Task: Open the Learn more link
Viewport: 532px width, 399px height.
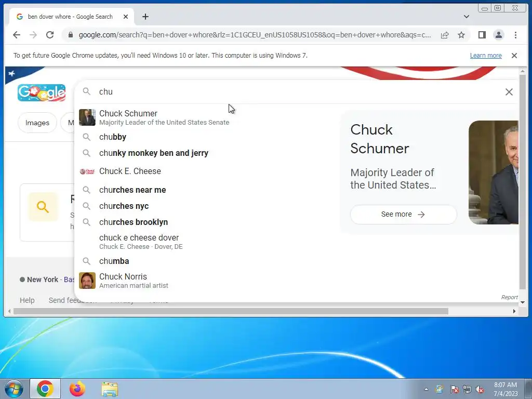Action: [486, 56]
